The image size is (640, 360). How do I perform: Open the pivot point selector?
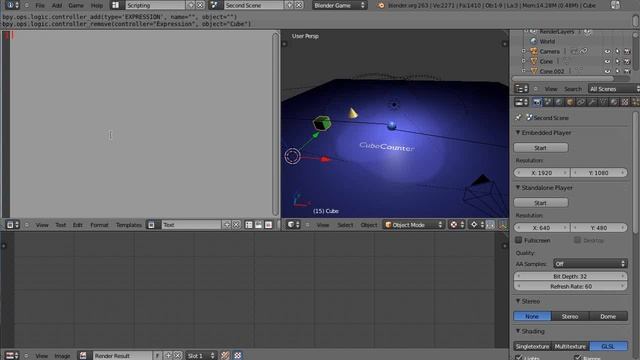coord(477,225)
